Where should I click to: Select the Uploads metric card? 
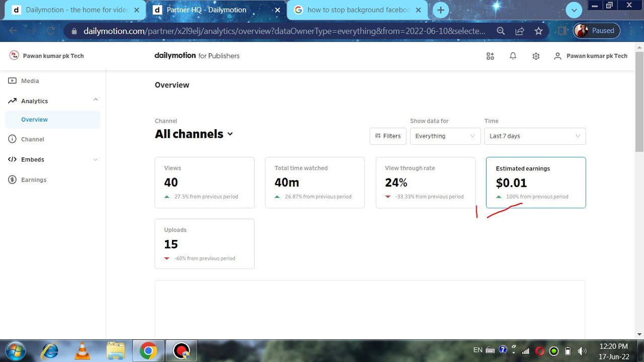coord(204,244)
